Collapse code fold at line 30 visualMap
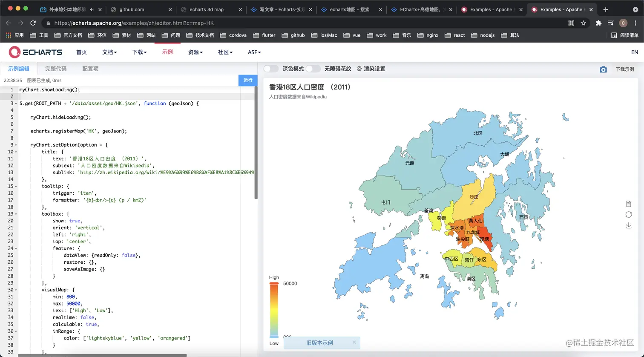This screenshot has height=357, width=644. [16, 290]
